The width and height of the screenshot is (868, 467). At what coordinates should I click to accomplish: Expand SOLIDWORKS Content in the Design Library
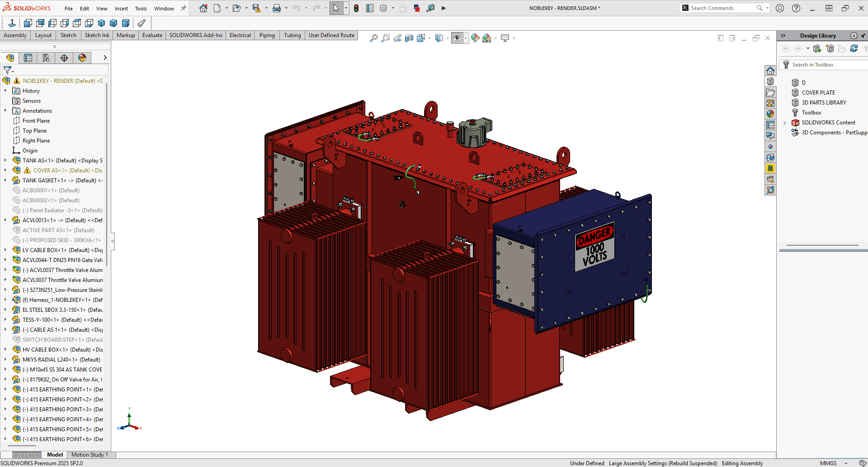tap(784, 123)
